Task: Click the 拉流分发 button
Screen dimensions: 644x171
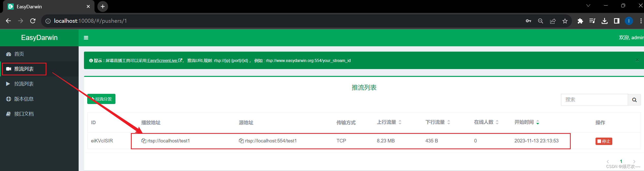Action: [x=101, y=99]
